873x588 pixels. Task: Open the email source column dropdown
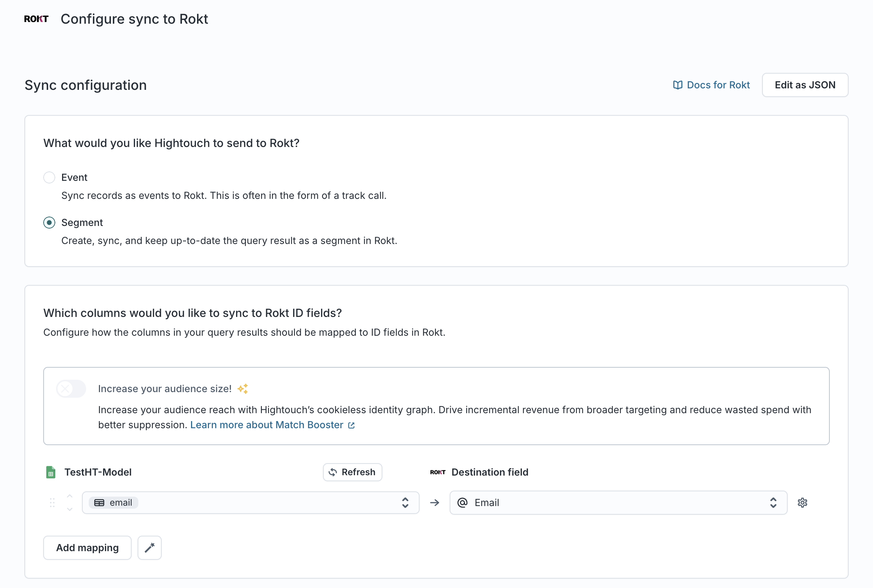point(250,503)
